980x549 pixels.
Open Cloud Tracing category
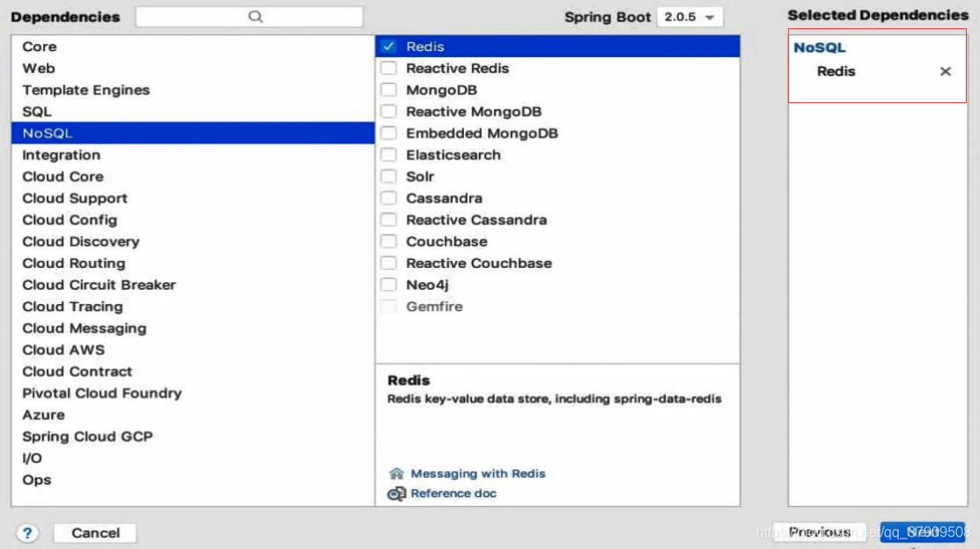click(193, 307)
